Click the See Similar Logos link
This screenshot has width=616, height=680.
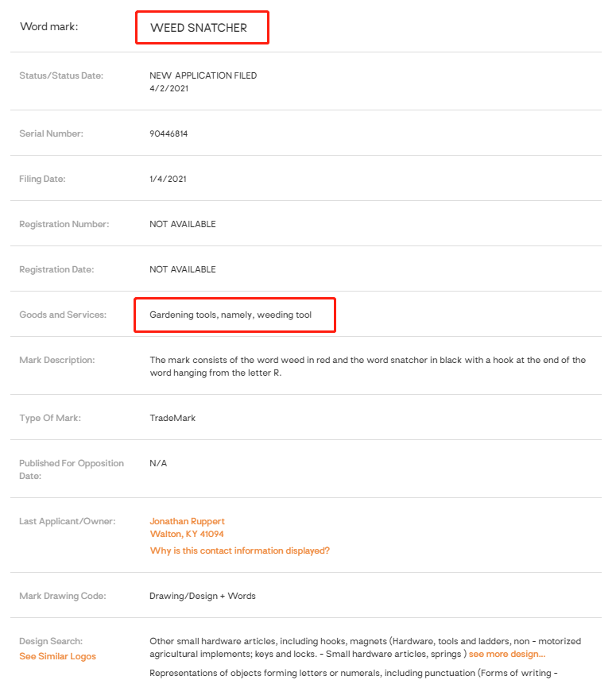tap(57, 656)
